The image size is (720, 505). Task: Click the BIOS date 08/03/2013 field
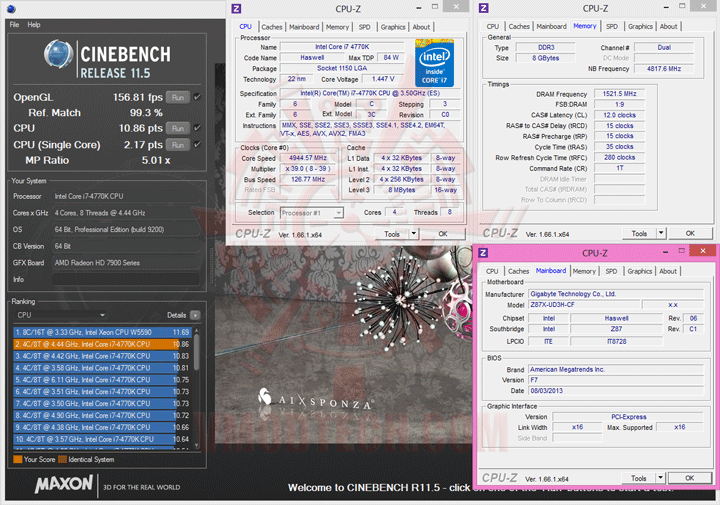point(616,391)
